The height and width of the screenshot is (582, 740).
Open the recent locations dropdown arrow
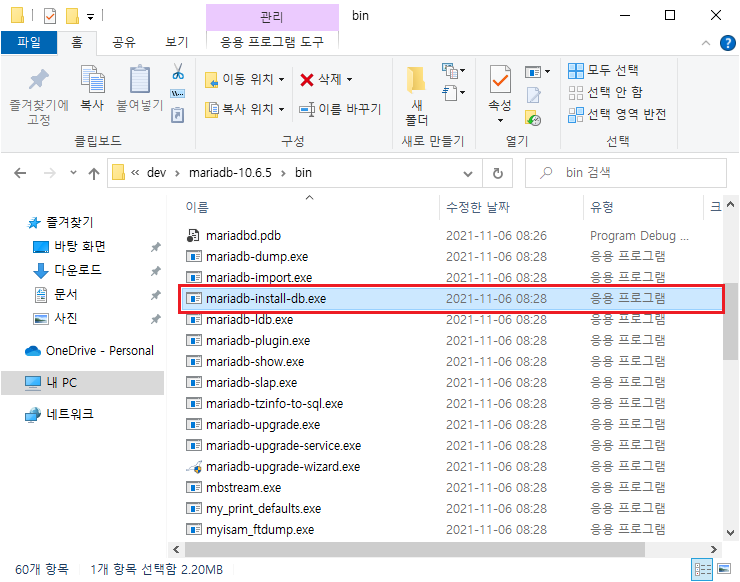tap(73, 173)
